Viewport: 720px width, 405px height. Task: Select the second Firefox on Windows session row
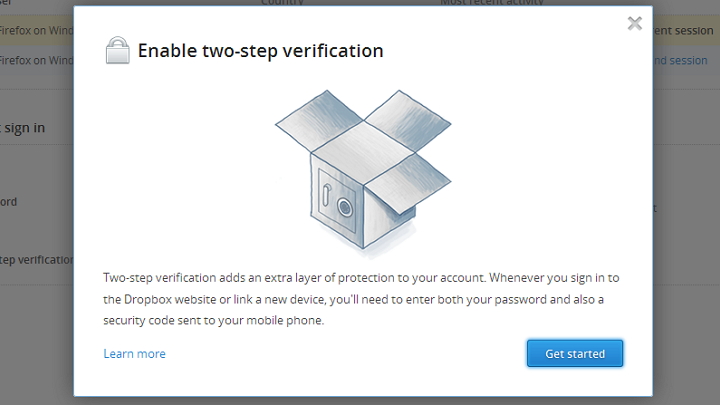(x=37, y=60)
